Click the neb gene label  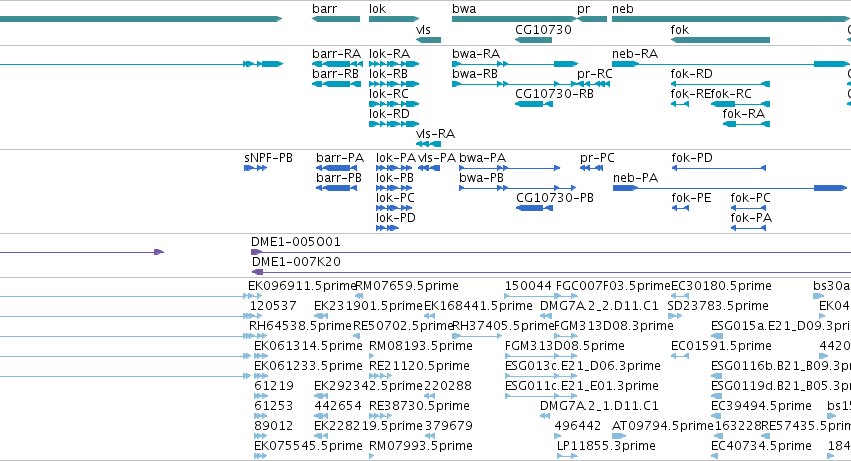point(623,9)
